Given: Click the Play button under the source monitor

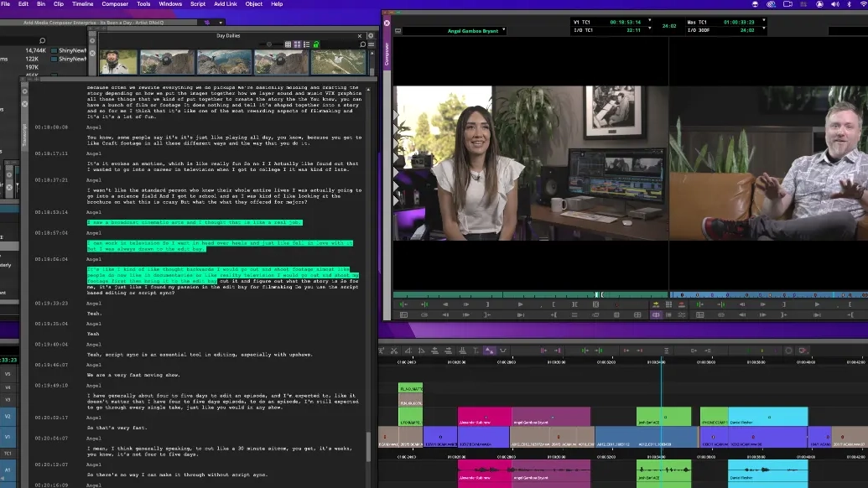Looking at the screenshot, I should [521, 306].
